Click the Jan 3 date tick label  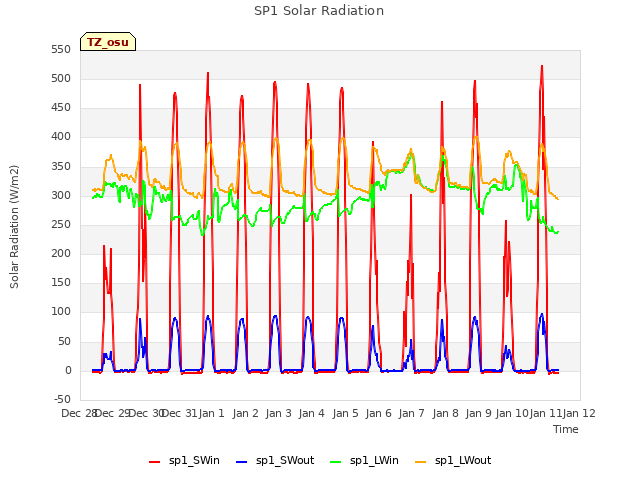pyautogui.click(x=278, y=413)
